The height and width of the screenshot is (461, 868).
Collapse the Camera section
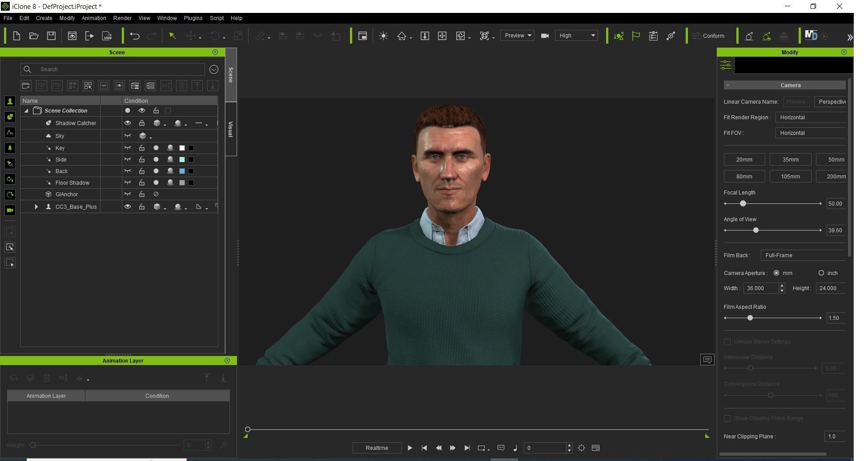pyautogui.click(x=728, y=85)
